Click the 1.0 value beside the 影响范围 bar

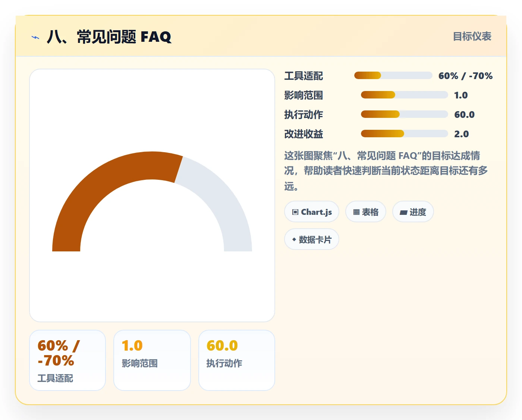click(x=461, y=95)
